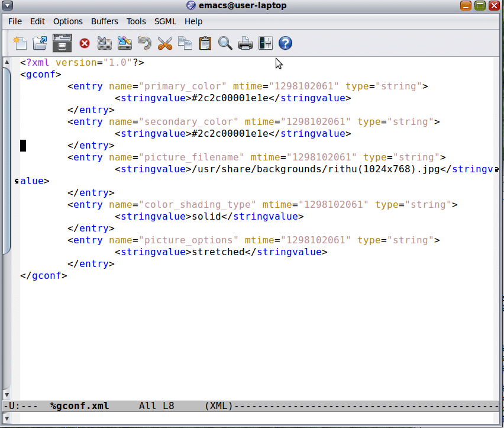Undo the last change with the arrow icon

144,43
